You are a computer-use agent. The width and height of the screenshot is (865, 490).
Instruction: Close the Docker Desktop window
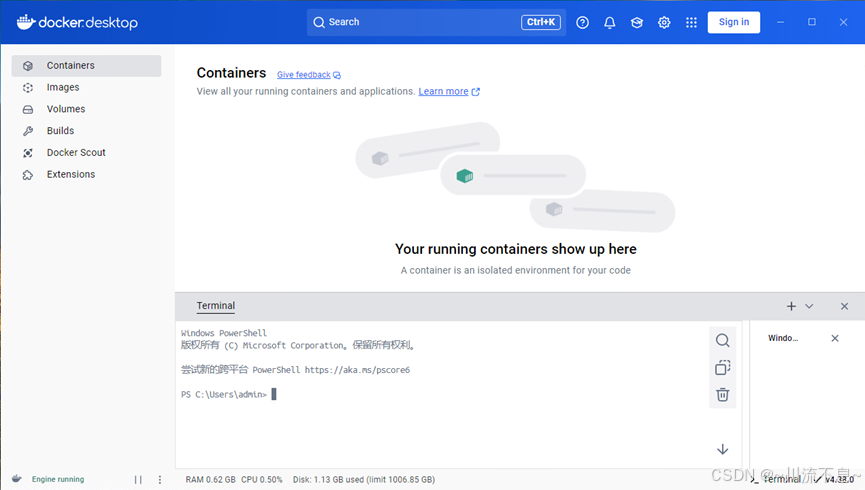coord(843,22)
